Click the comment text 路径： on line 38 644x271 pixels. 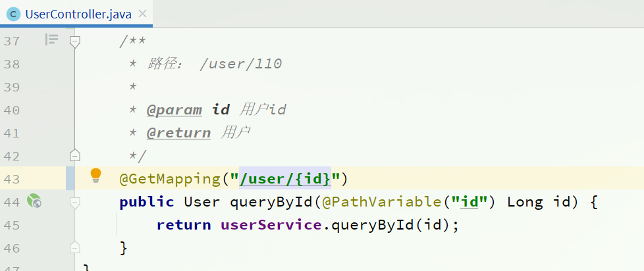click(167, 64)
